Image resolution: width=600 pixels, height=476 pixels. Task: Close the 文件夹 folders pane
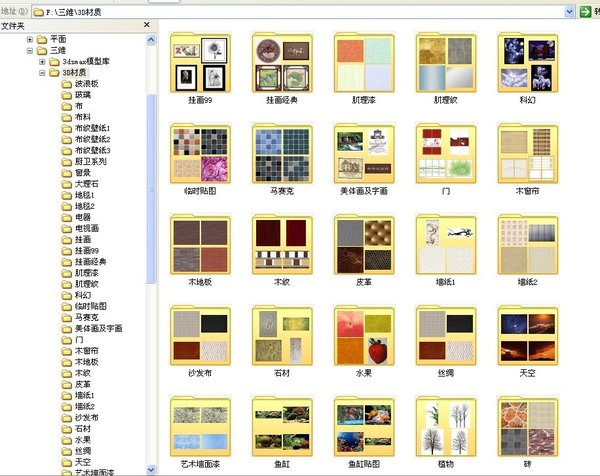click(147, 25)
